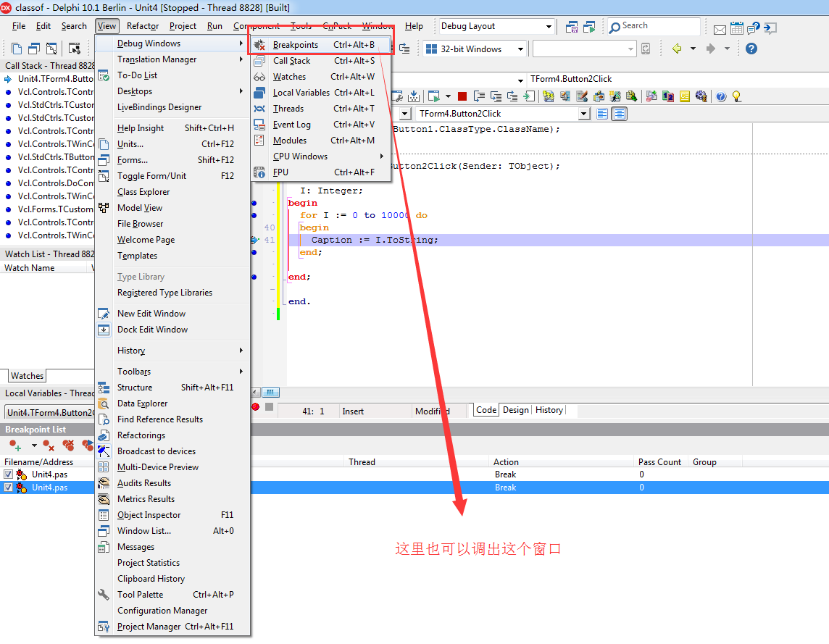Choose Project Manager from View menu

(172, 627)
